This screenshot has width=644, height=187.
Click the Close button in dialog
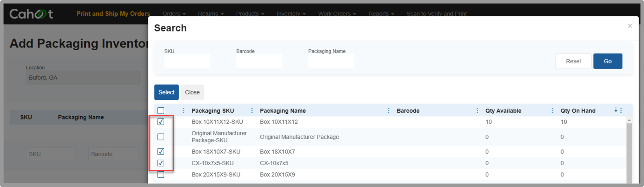(192, 92)
